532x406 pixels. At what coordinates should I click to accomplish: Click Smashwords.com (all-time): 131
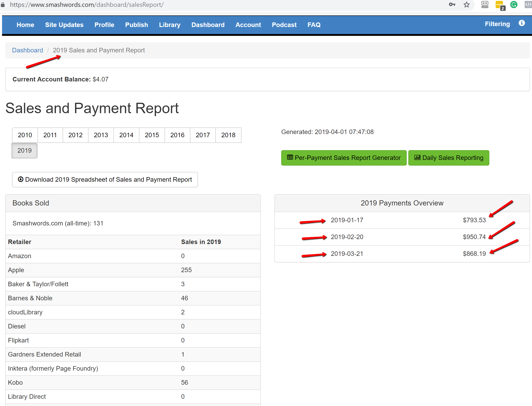[x=58, y=223]
